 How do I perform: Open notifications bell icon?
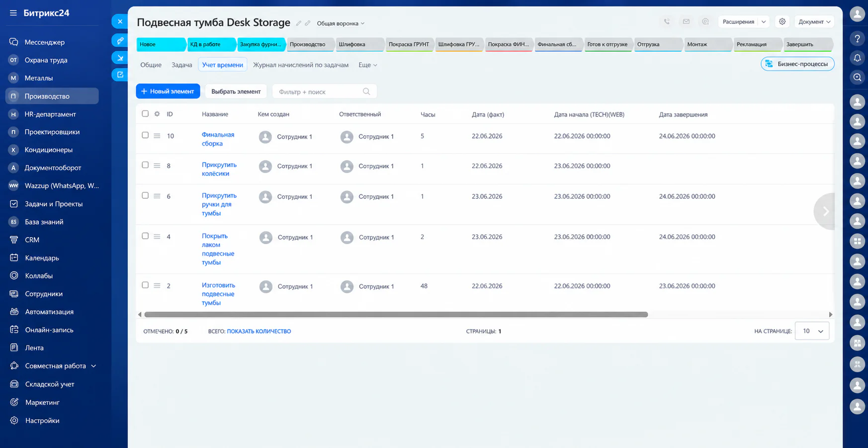pos(857,58)
